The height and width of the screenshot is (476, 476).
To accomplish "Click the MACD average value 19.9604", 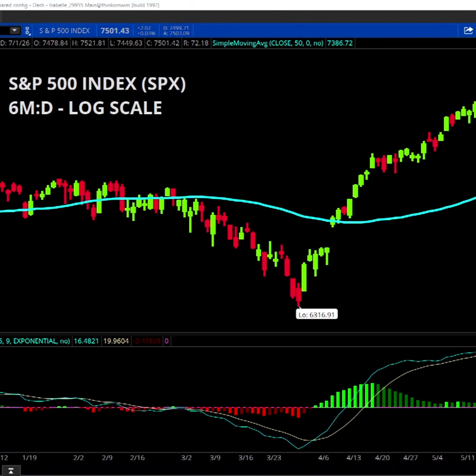I will (x=116, y=341).
